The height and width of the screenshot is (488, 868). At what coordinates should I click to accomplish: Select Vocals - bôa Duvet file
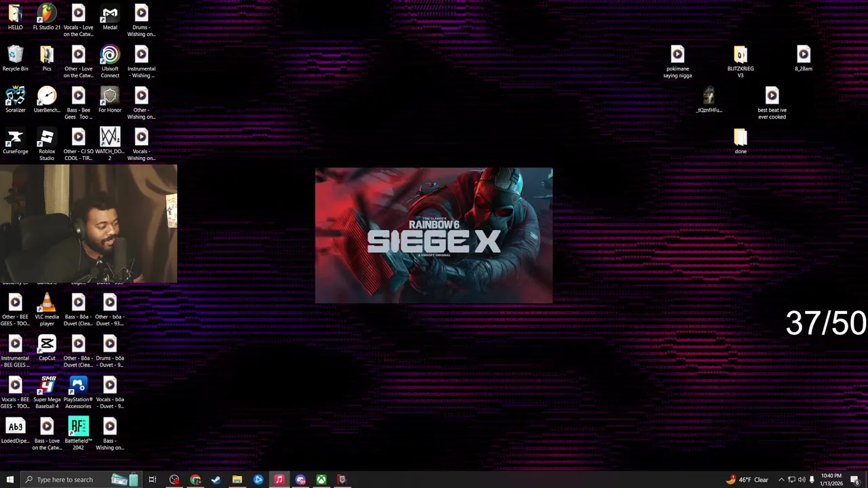110,393
